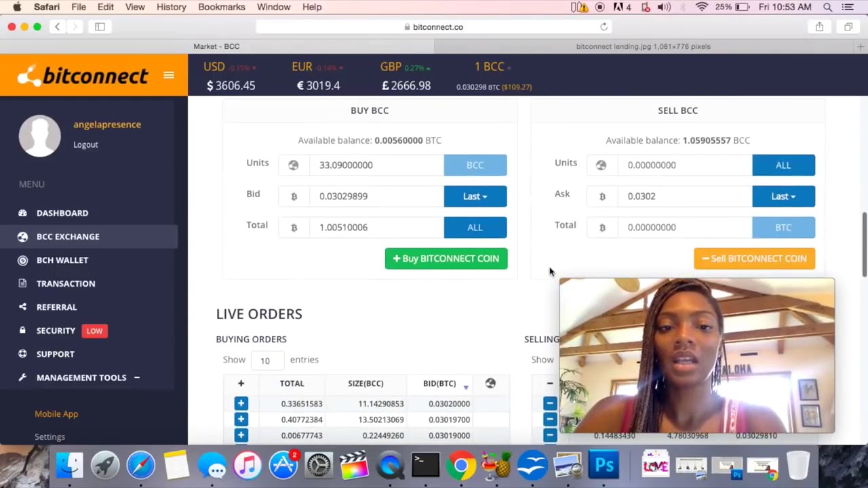Click the Safari reload page button
The width and height of the screenshot is (868, 488).
[604, 26]
